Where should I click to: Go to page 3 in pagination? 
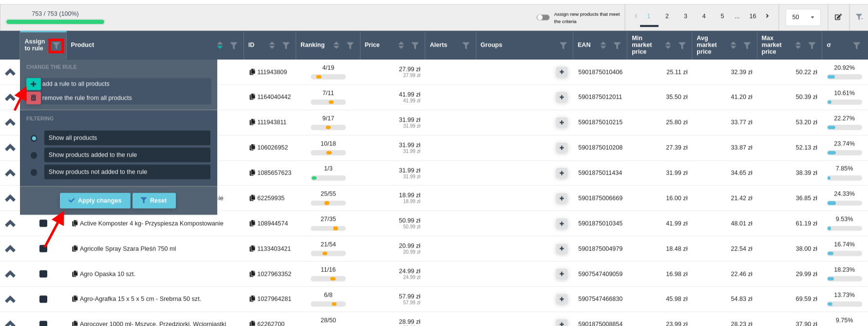tap(685, 17)
